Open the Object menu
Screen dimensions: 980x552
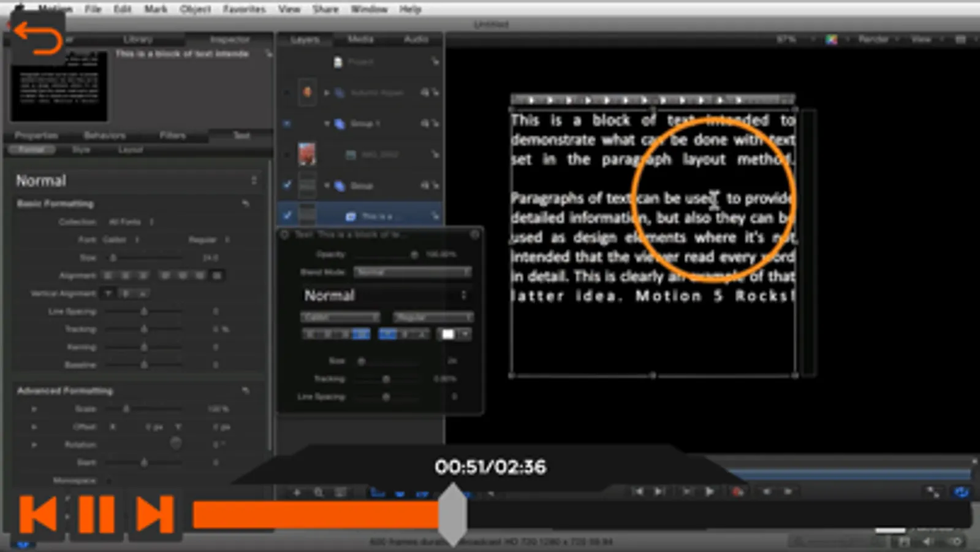coord(196,9)
